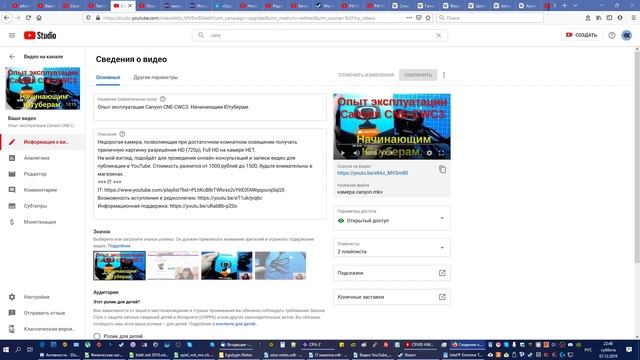
Task: Mute the video preview volume
Action: pos(356,153)
